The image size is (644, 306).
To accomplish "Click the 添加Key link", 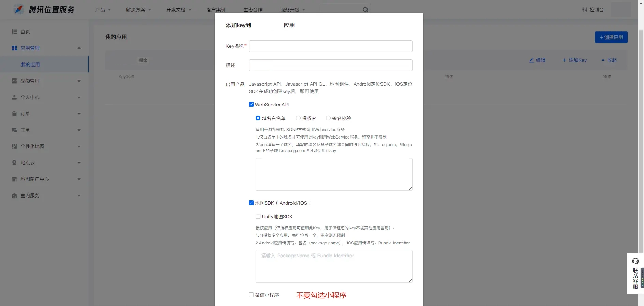I will (574, 60).
